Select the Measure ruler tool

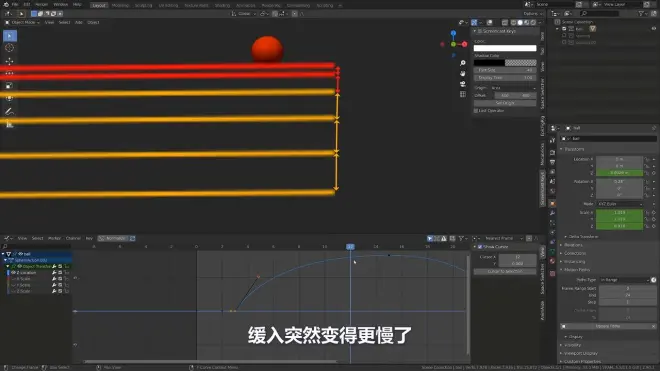click(9, 124)
